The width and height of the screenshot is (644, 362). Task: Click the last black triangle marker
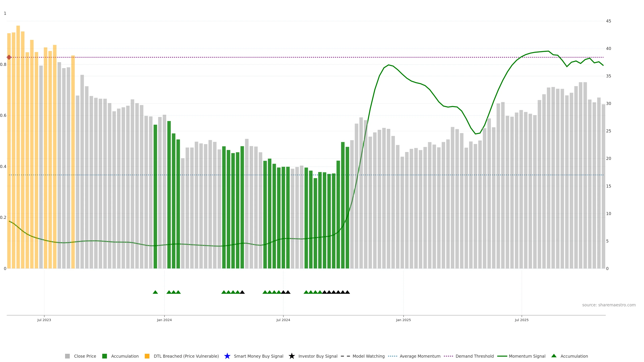(347, 292)
